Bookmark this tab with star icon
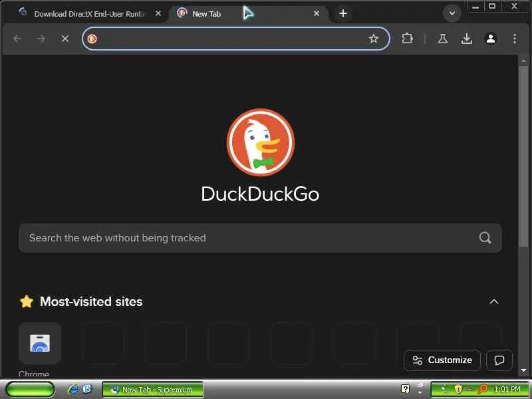This screenshot has height=399, width=532. [374, 39]
